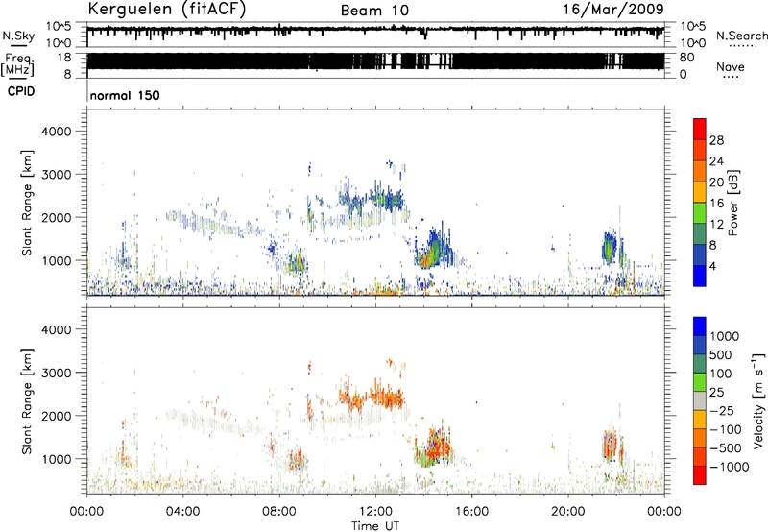Click the '04:00' time axis tick label
The width and height of the screenshot is (768, 532).
click(183, 512)
